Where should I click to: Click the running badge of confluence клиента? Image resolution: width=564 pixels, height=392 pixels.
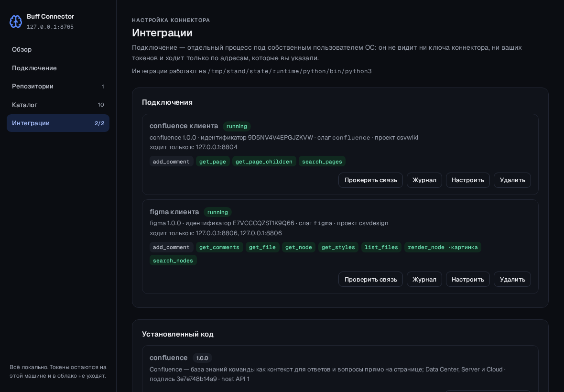(x=237, y=126)
